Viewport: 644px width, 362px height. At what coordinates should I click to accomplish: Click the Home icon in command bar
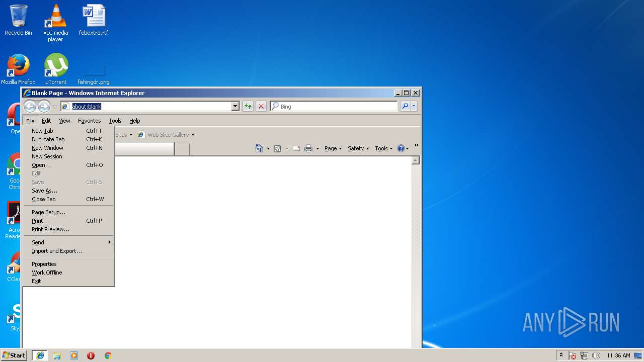coord(259,148)
